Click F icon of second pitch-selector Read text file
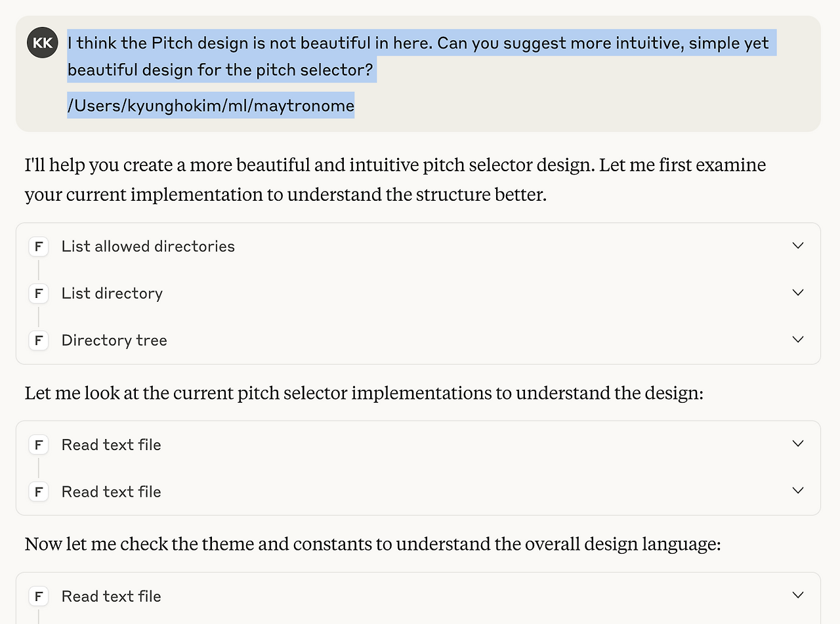The image size is (840, 624). pyautogui.click(x=39, y=492)
